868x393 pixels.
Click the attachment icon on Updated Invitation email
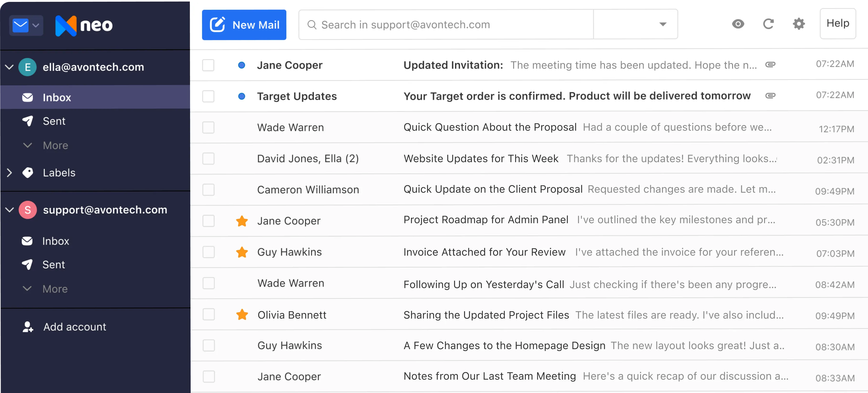click(x=770, y=64)
